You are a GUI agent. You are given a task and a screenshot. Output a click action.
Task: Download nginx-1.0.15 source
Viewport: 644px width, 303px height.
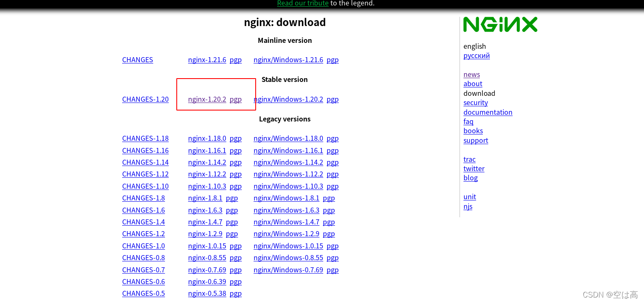click(x=207, y=246)
